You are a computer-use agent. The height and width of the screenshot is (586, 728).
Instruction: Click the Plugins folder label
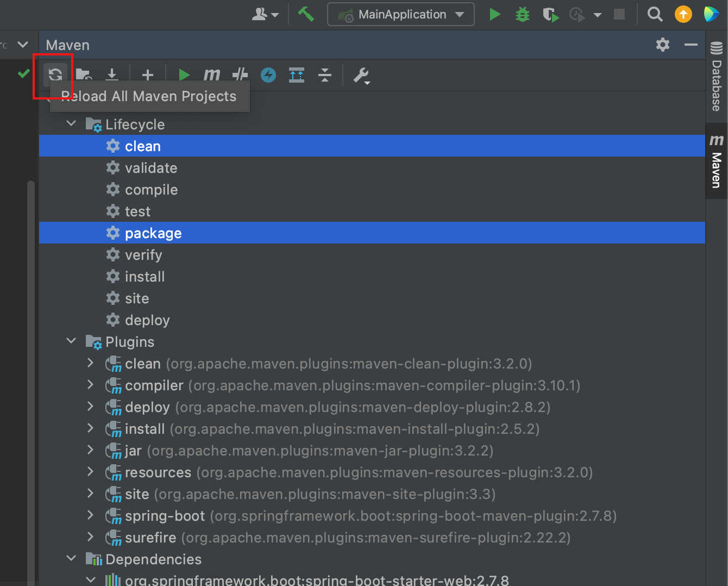[130, 342]
